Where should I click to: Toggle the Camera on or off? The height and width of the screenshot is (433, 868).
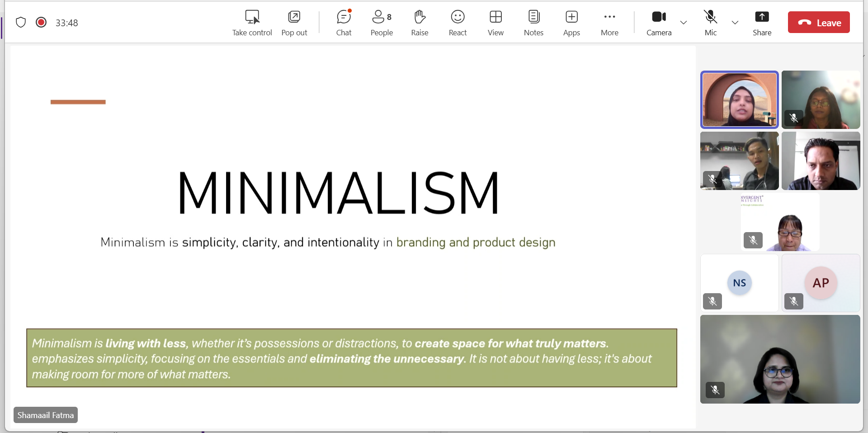[x=659, y=23]
